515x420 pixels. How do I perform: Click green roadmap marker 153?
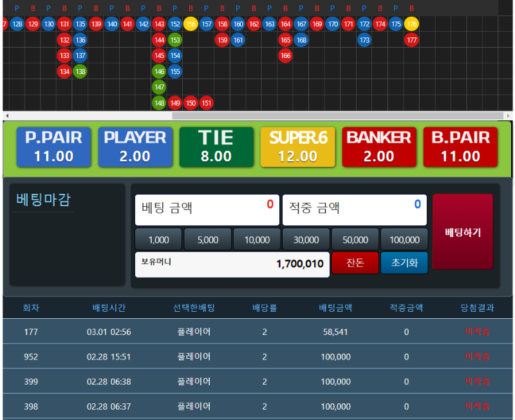(x=174, y=40)
